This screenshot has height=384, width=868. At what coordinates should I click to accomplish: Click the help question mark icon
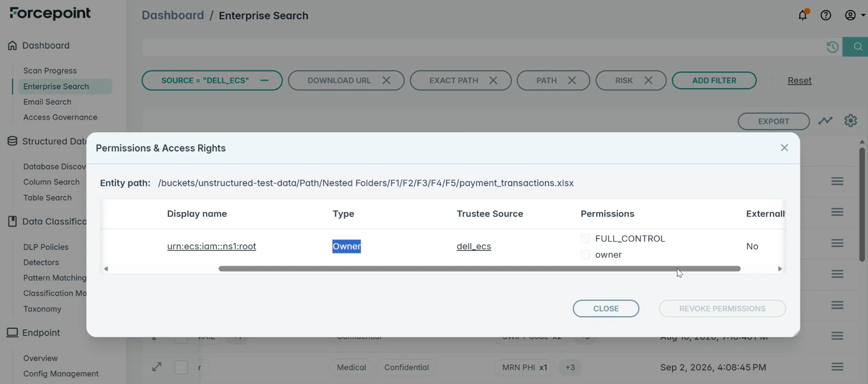tap(826, 15)
